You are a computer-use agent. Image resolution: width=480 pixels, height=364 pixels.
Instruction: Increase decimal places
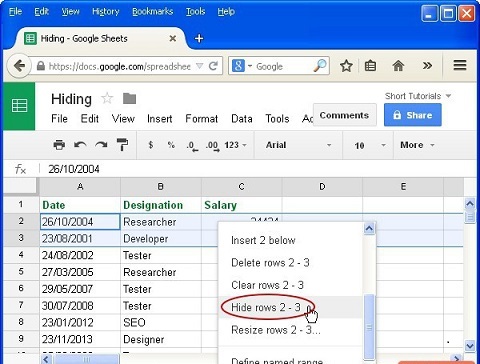pyautogui.click(x=213, y=146)
